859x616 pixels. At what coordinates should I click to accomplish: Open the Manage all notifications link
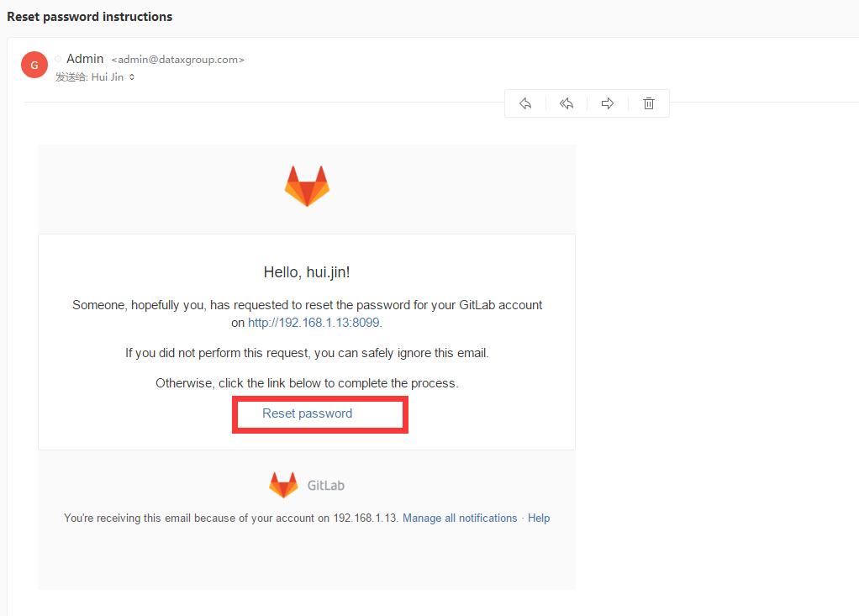460,518
